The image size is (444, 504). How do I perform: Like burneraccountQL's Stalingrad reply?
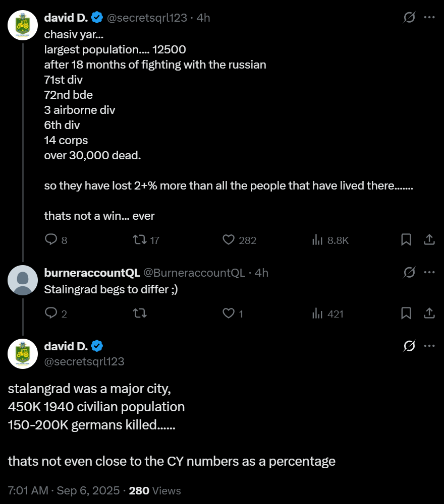229,313
